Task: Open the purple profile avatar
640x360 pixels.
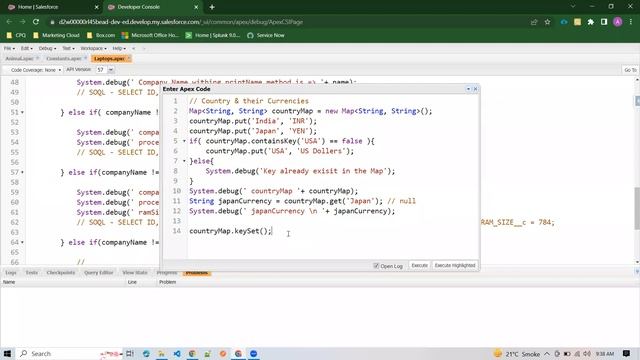Action: point(618,22)
